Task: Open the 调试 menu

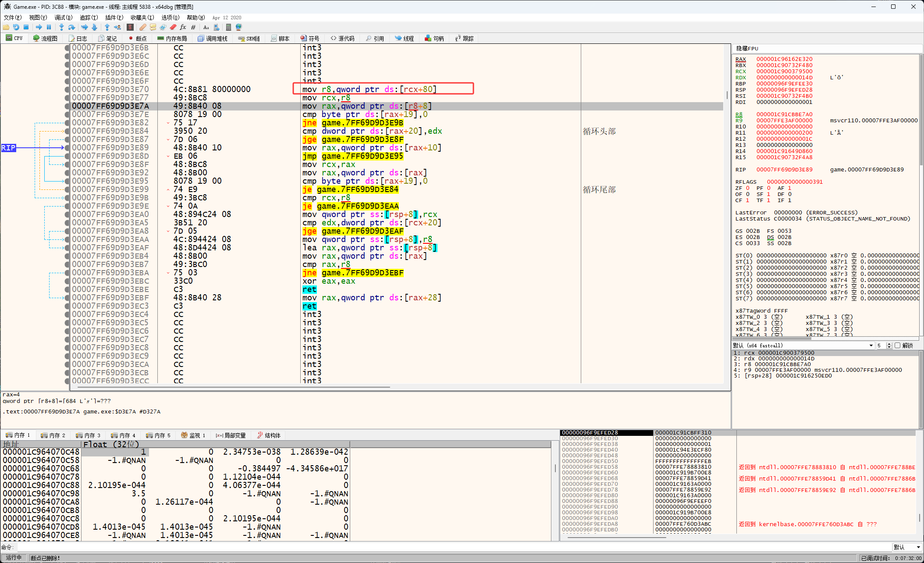Action: point(63,18)
